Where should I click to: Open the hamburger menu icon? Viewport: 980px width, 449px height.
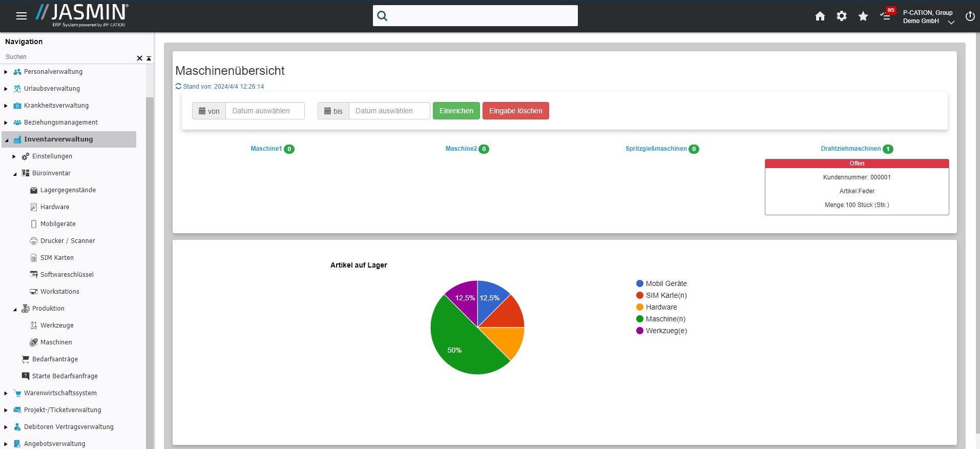22,16
